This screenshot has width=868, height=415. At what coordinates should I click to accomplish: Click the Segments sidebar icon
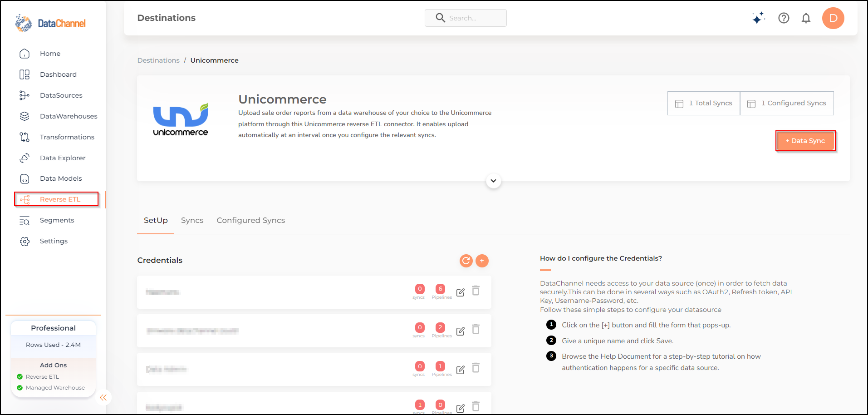coord(25,220)
